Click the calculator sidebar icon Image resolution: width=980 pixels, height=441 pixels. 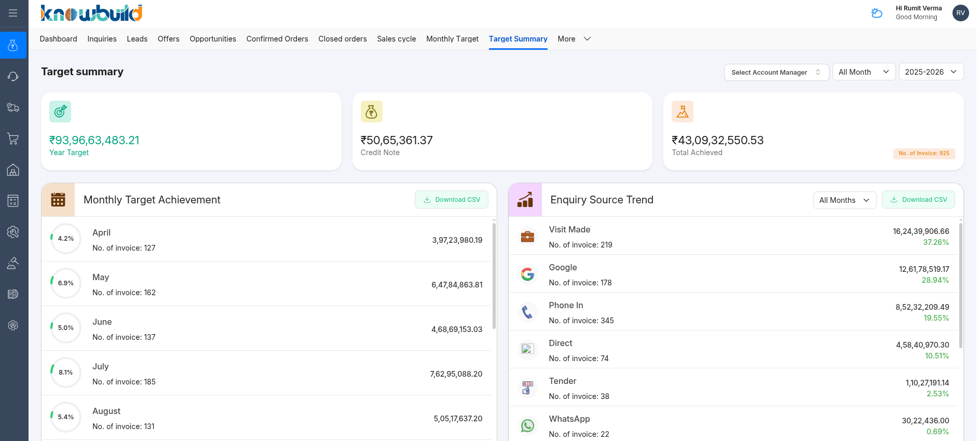point(13,201)
